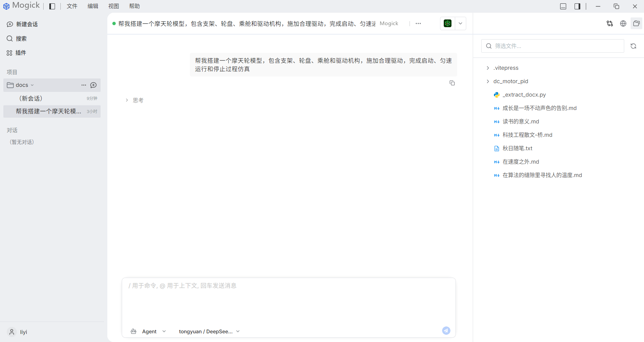
Task: Toggle the right sidebar layout icon
Action: click(577, 6)
